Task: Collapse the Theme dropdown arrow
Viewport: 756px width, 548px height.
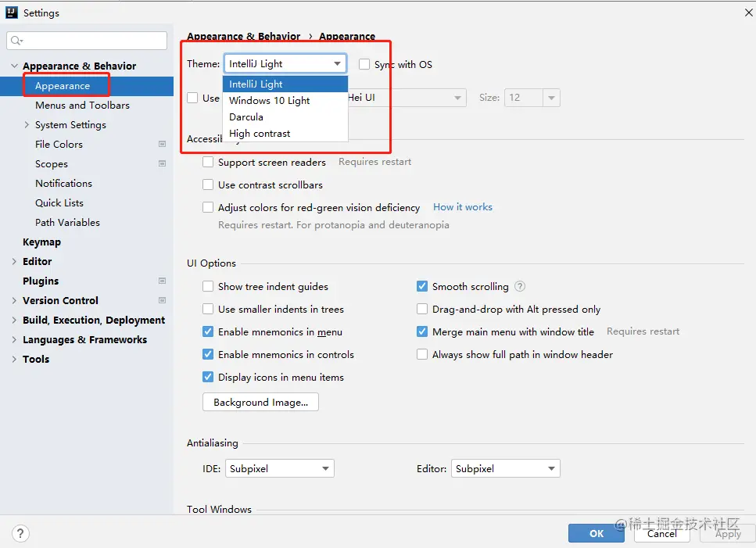Action: [x=338, y=63]
